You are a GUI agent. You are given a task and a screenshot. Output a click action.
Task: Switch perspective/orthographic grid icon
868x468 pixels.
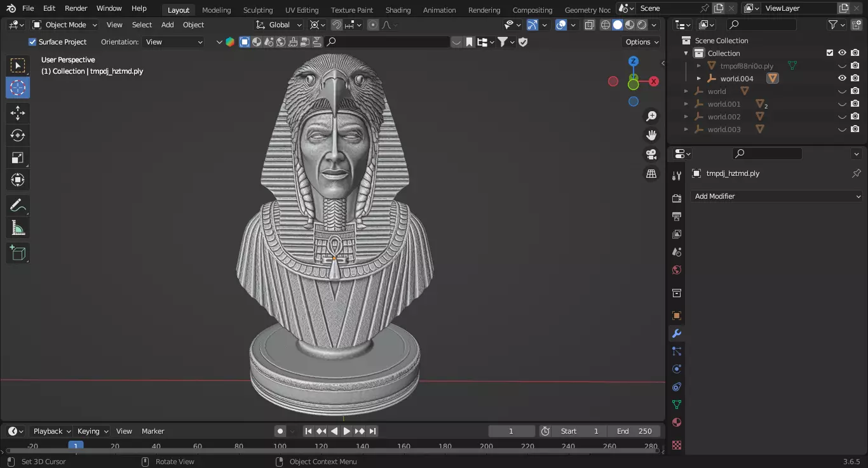[x=651, y=173]
